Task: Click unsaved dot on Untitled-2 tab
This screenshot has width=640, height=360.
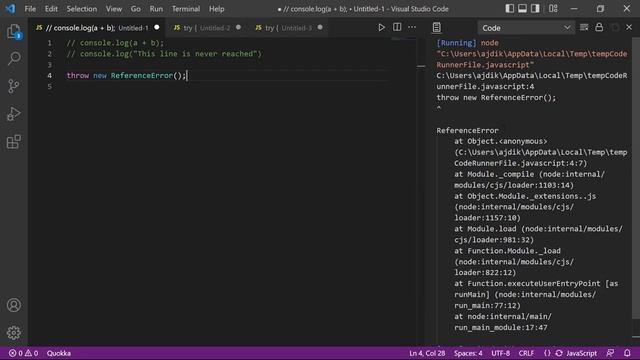Action: click(238, 28)
